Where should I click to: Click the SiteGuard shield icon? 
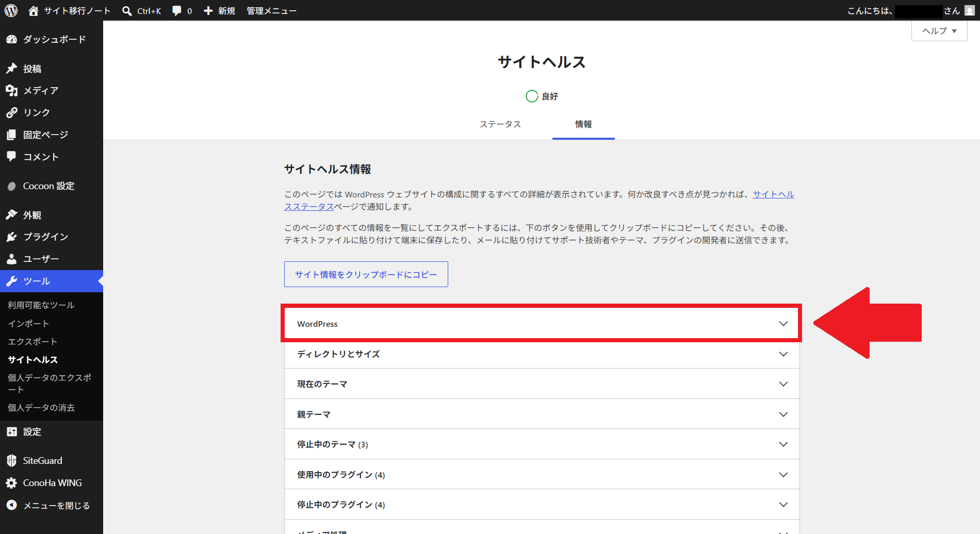(12, 461)
